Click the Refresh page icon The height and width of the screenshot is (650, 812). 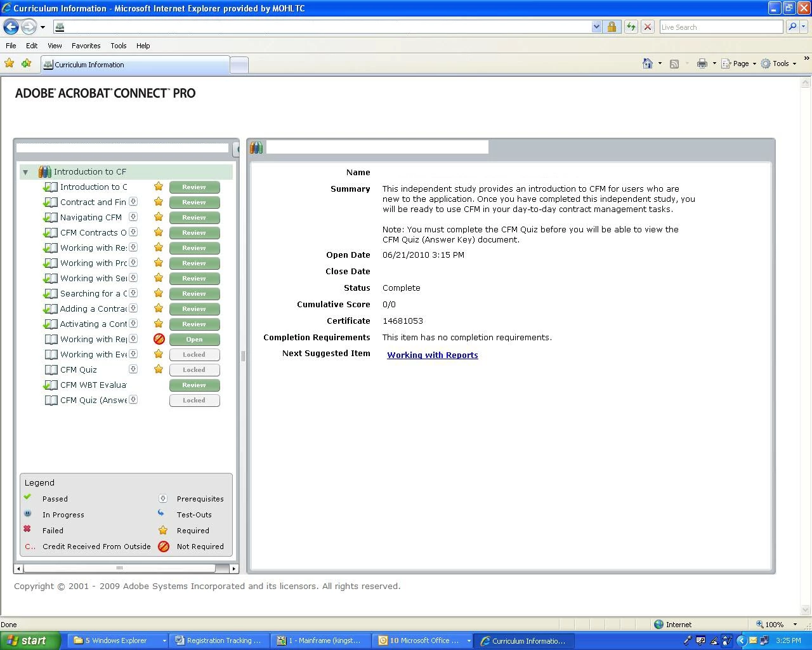coord(631,27)
